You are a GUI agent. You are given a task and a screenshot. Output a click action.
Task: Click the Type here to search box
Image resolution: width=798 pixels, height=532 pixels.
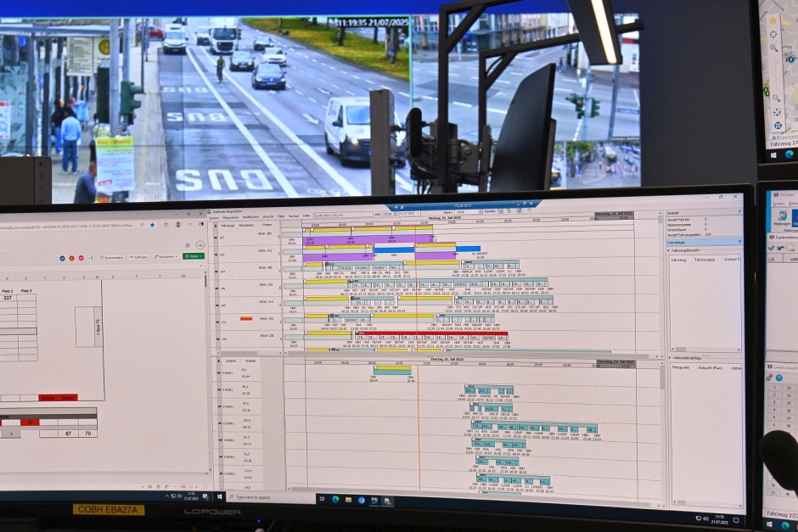click(x=270, y=497)
